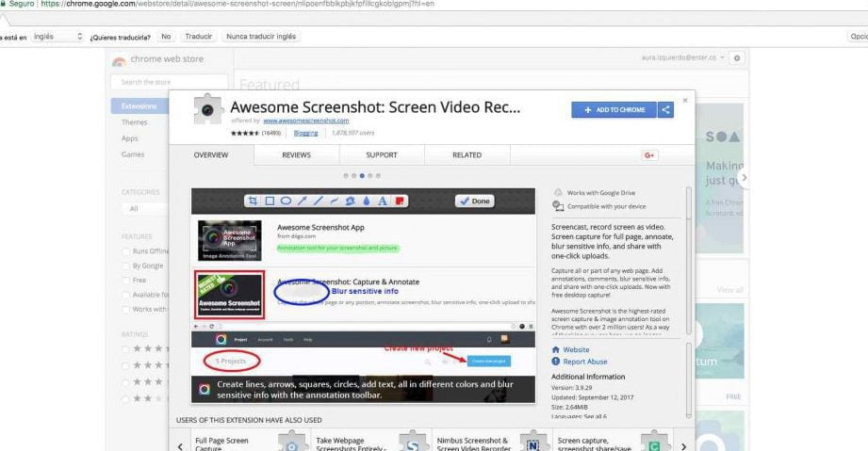868x451 pixels.
Task: Click the Add to Chrome button
Action: click(x=614, y=109)
